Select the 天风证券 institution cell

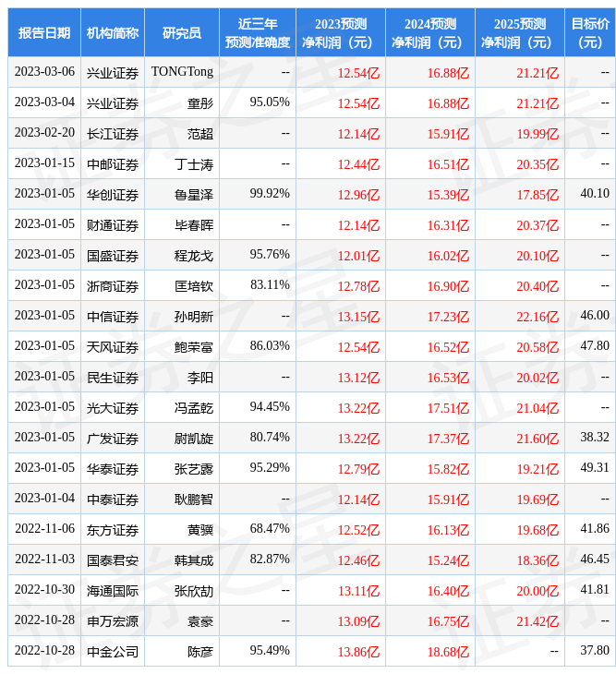coord(113,347)
